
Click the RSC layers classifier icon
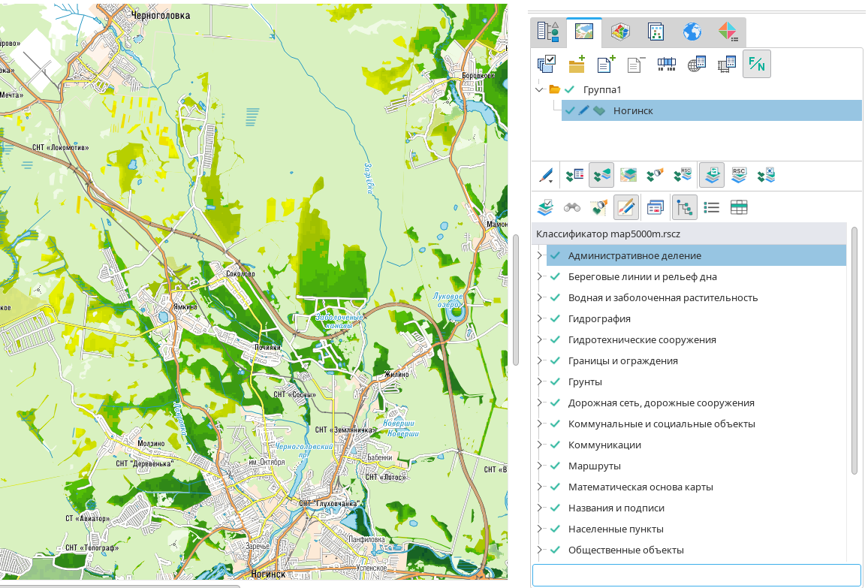[739, 175]
